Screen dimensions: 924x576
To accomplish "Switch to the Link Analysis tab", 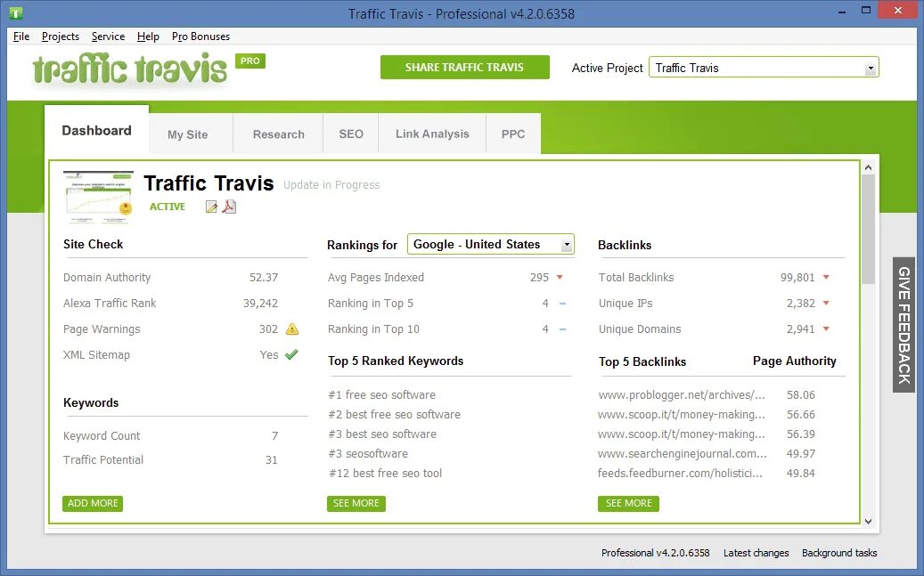I will click(432, 134).
